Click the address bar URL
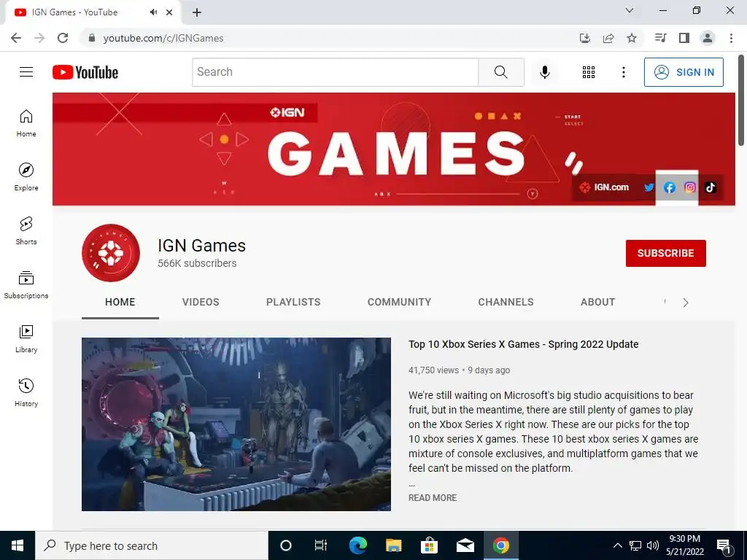This screenshot has height=560, width=747. point(163,38)
